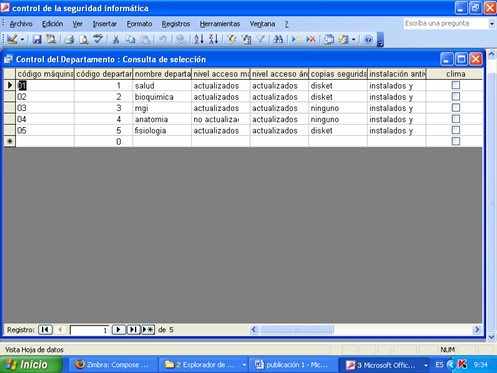497x373 pixels.
Task: Click the Save icon in toolbar
Action: pos(37,39)
